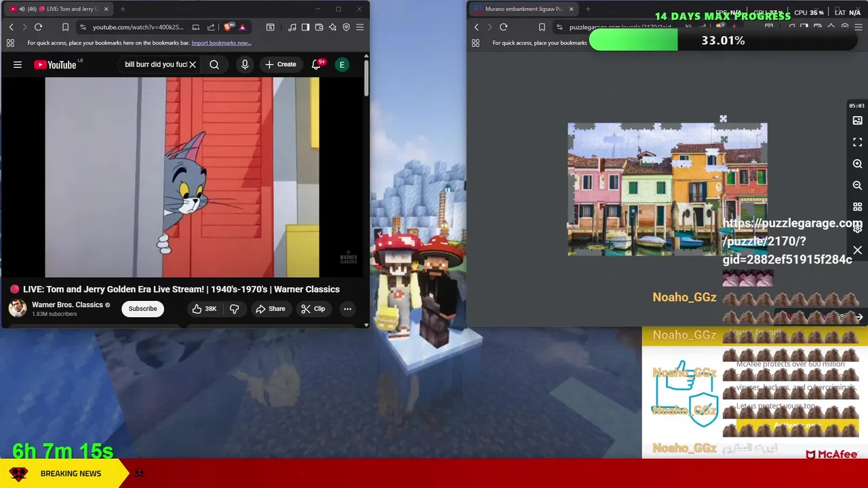Image resolution: width=868 pixels, height=488 pixels.
Task: Bookmark the puzzlegarage page
Action: point(541,27)
